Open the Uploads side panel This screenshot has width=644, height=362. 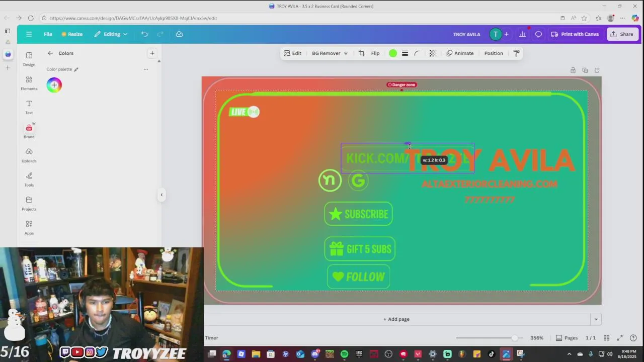29,155
